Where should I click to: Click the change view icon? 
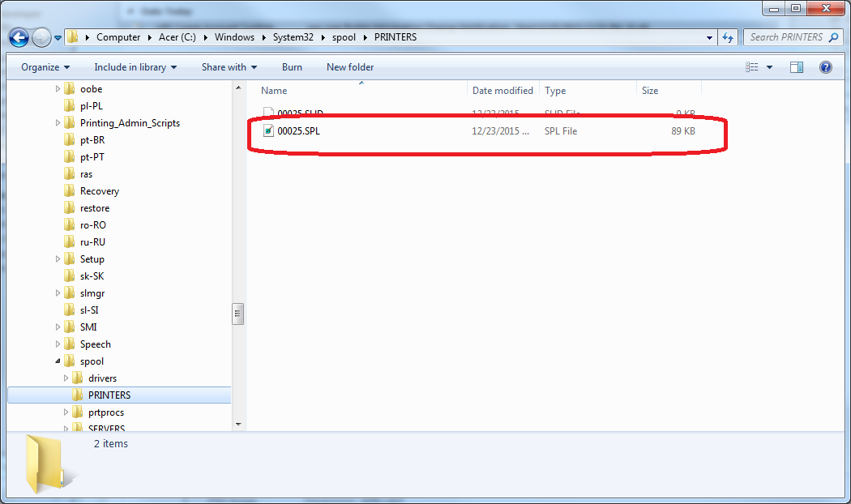752,67
